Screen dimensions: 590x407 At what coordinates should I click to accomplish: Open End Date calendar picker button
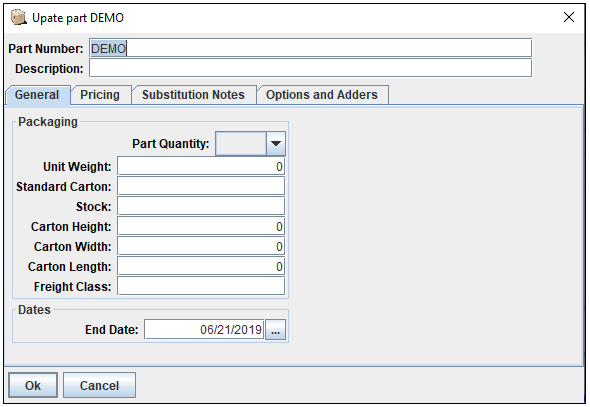click(x=275, y=330)
